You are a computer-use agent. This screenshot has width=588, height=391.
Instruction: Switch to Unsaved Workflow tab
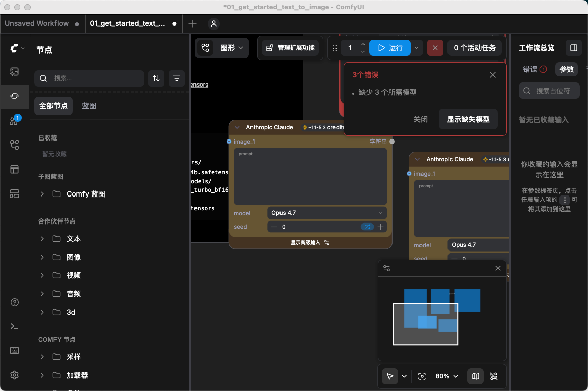(37, 23)
